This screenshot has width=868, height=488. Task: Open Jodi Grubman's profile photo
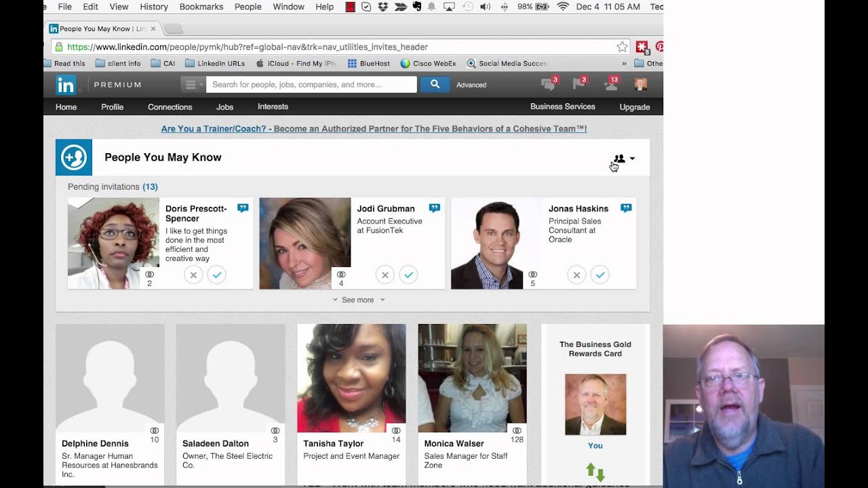click(x=305, y=243)
